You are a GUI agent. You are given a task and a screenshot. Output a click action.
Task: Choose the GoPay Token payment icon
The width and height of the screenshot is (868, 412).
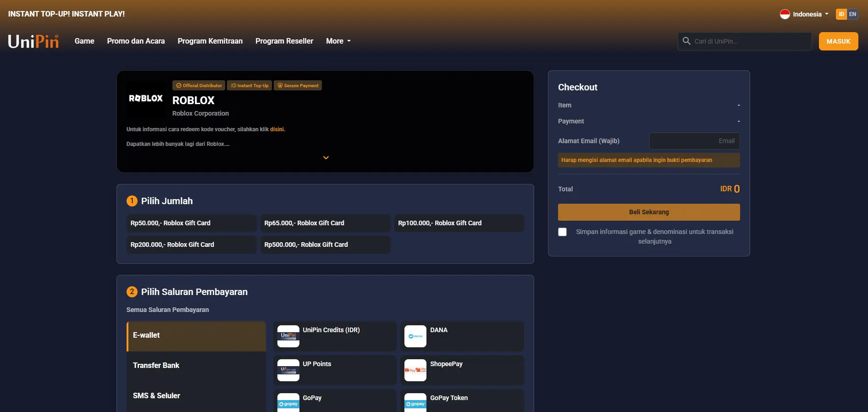click(415, 403)
